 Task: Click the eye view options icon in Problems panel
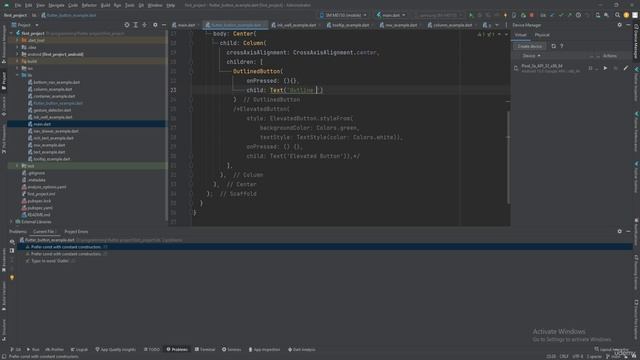pyautogui.click(x=12, y=242)
